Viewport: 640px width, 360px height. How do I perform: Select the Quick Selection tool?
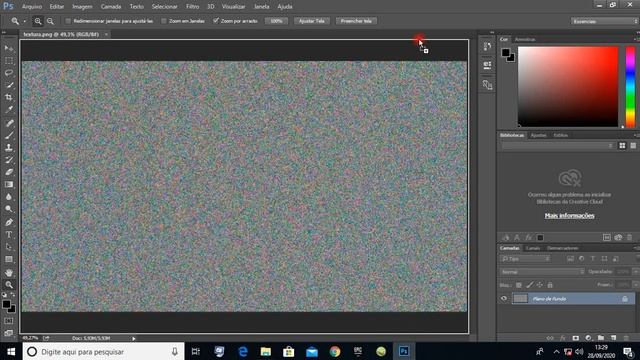coord(9,85)
